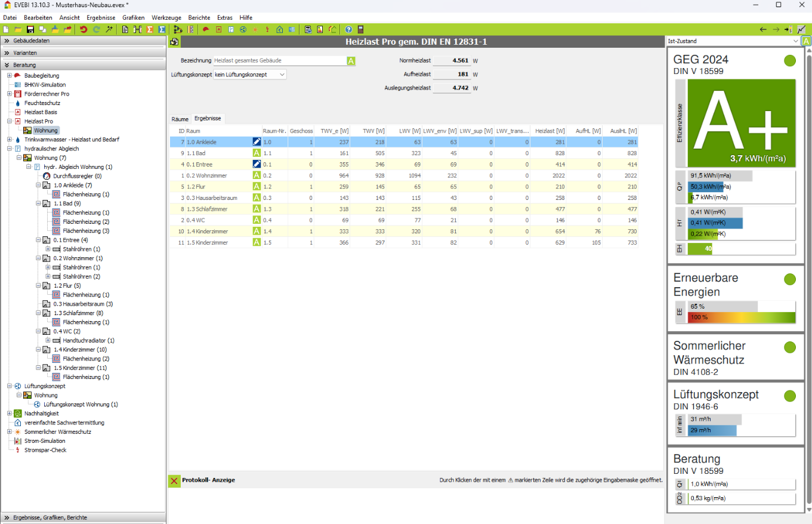The height and width of the screenshot is (524, 812).
Task: Click the red Undo arrow icon
Action: 84,29
